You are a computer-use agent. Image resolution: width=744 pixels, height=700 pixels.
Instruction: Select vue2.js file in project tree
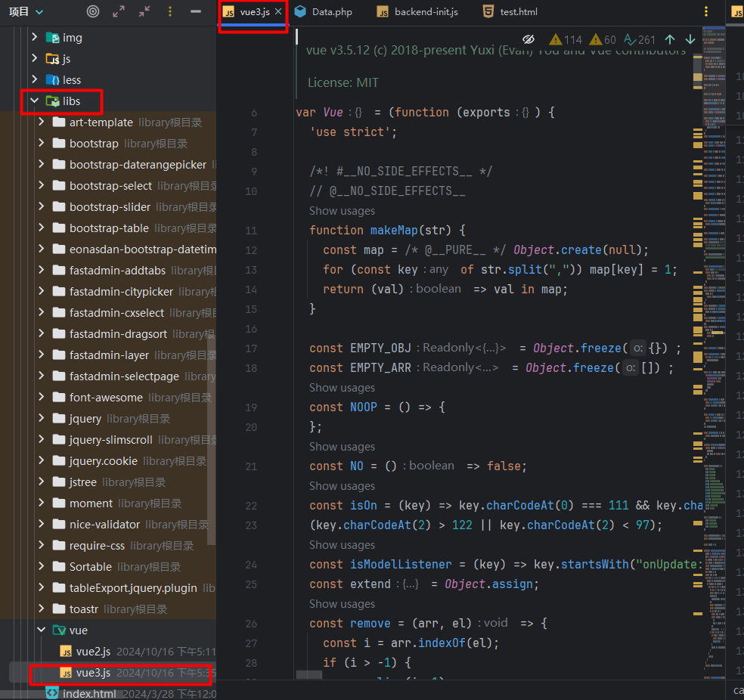point(93,651)
